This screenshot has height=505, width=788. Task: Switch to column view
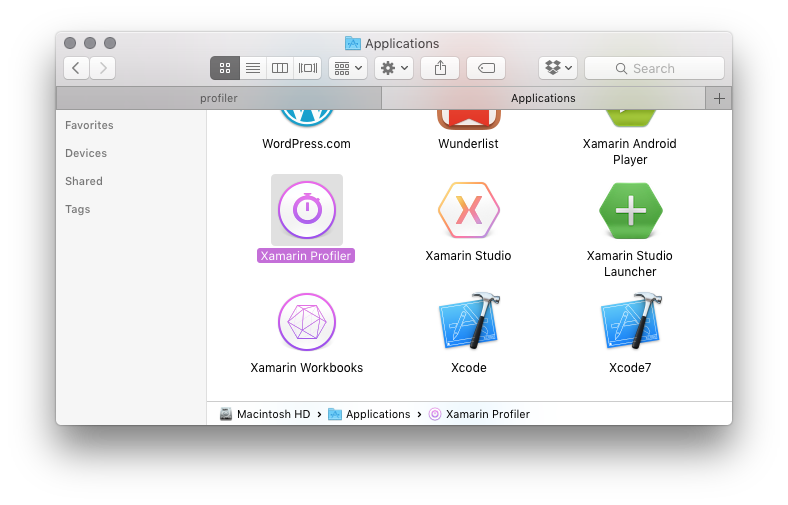point(280,68)
